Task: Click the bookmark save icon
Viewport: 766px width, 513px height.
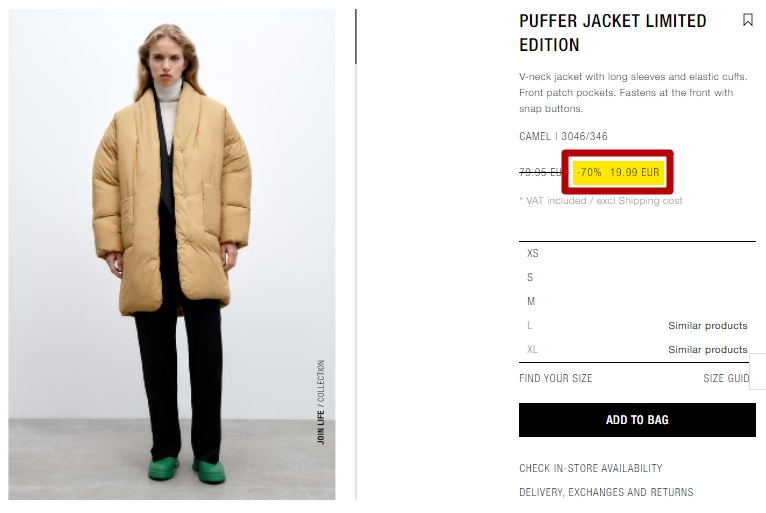Action: [747, 20]
